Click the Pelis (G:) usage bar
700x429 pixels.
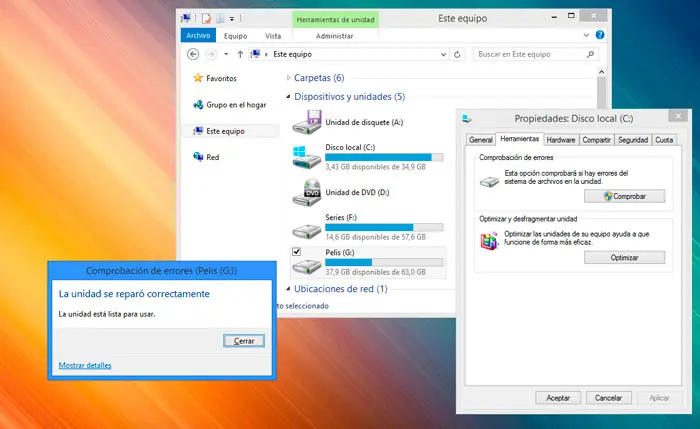[384, 262]
